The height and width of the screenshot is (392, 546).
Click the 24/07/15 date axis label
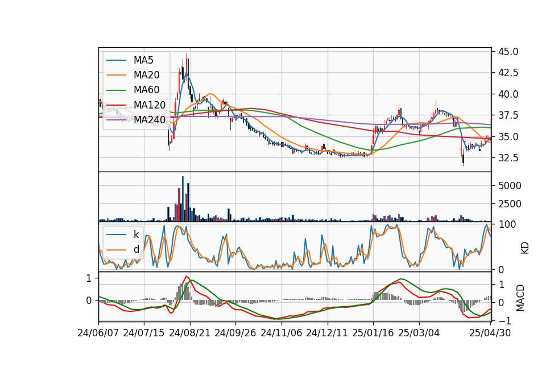pos(143,333)
